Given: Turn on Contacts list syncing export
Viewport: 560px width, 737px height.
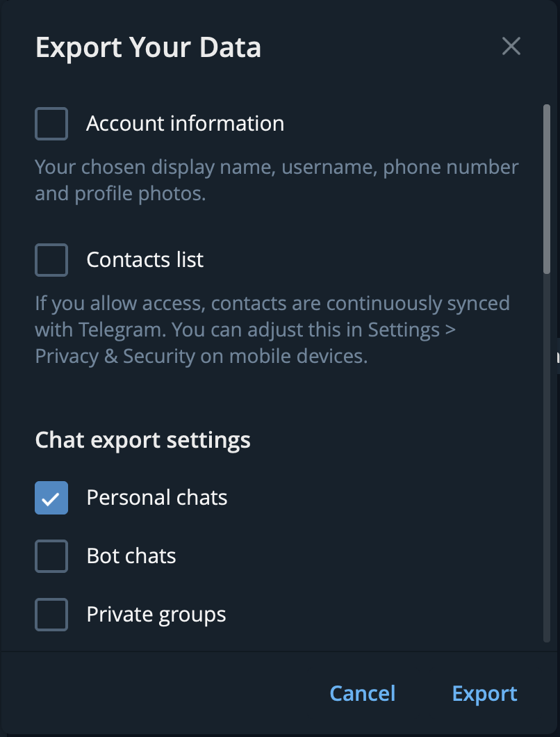Looking at the screenshot, I should 51,259.
